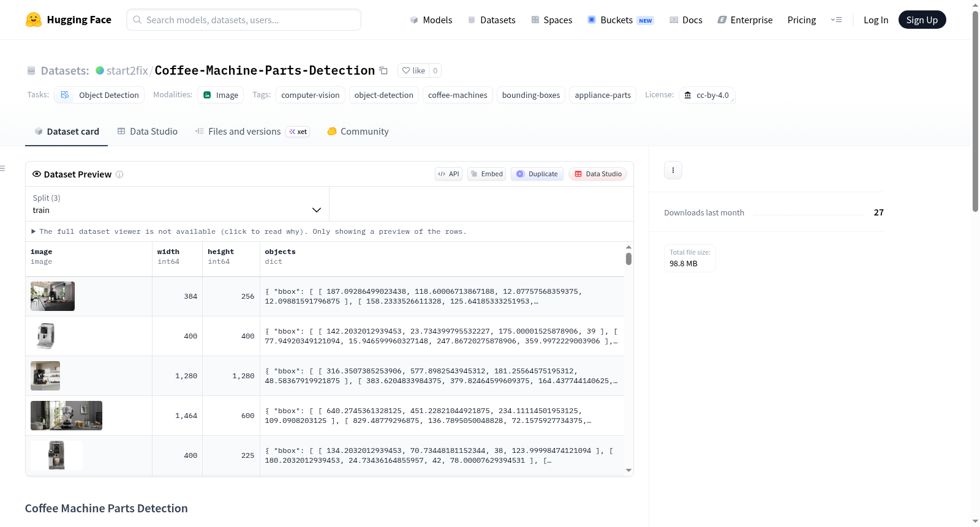Click the Datasets: breadcrumb label
Screen dimensions: 980x527
click(65, 70)
